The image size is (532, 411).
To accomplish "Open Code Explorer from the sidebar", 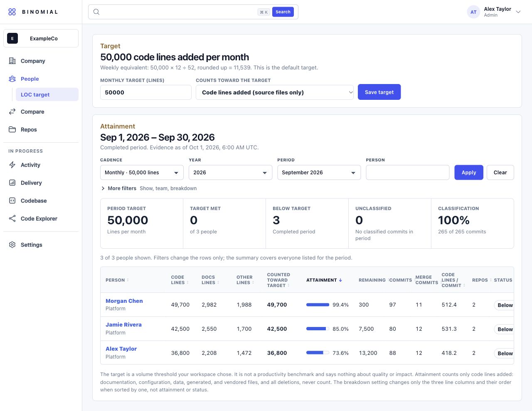I will coord(39,218).
